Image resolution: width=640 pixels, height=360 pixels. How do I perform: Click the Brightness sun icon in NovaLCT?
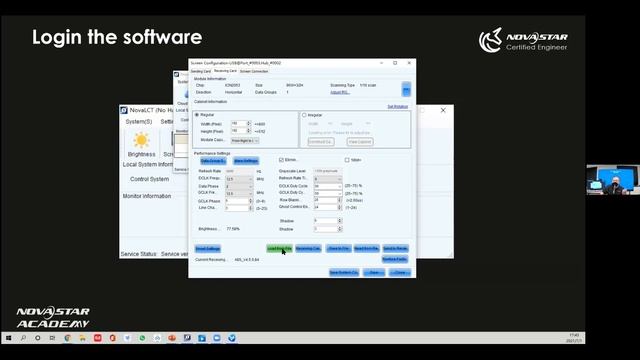(141, 140)
